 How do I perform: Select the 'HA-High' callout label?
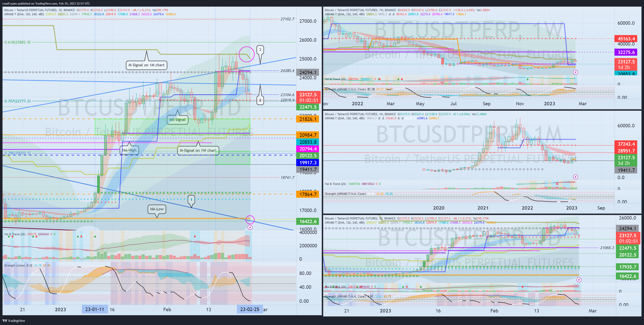click(x=129, y=150)
